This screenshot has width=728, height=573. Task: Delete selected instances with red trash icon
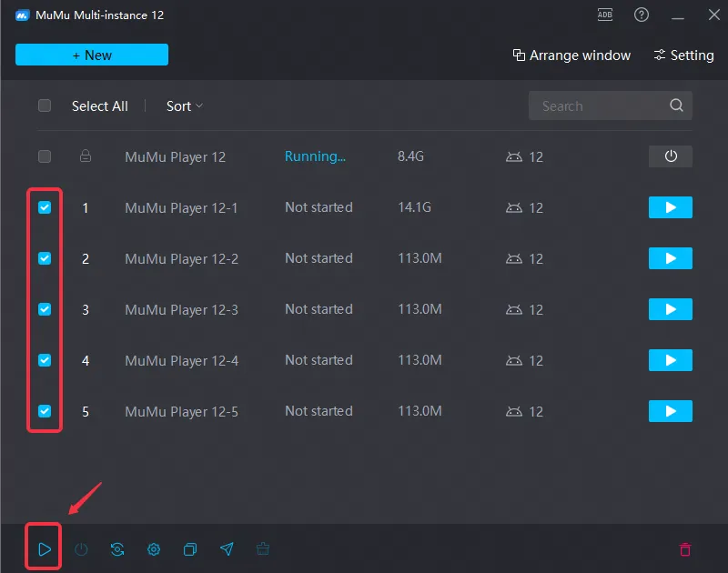(685, 549)
